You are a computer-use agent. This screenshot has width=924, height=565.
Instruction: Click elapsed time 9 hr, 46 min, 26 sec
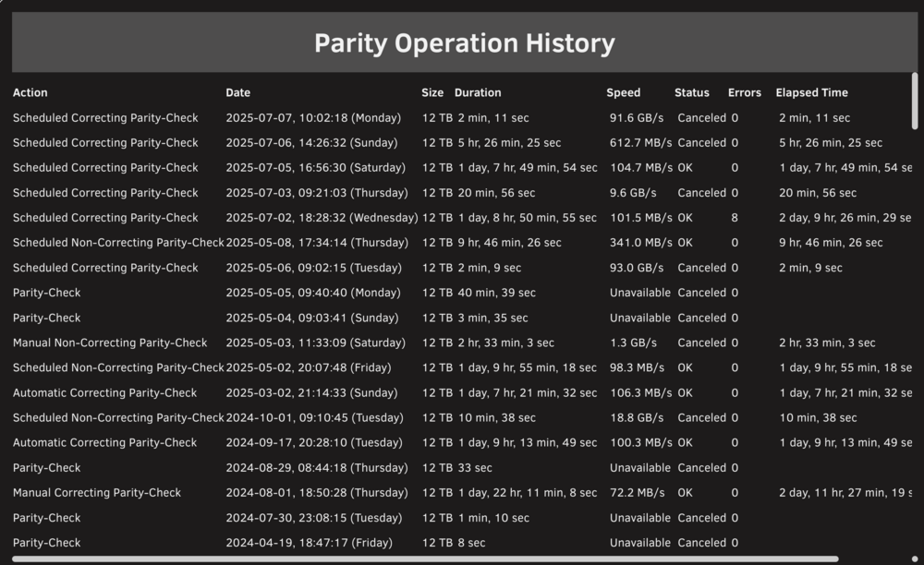831,243
